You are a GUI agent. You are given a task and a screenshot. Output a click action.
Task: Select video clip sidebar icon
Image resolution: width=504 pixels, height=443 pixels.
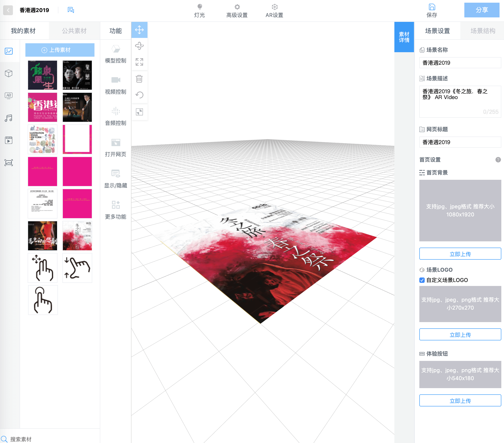tap(9, 140)
